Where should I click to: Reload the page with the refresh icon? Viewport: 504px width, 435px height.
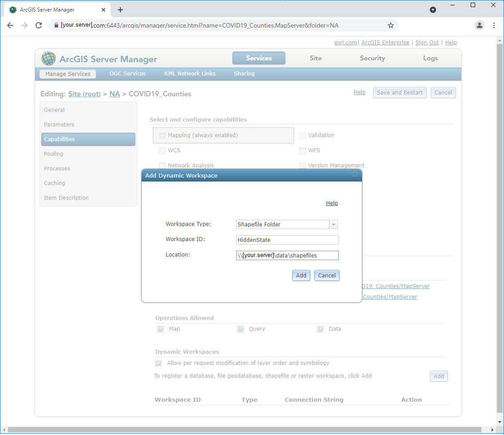click(x=39, y=25)
